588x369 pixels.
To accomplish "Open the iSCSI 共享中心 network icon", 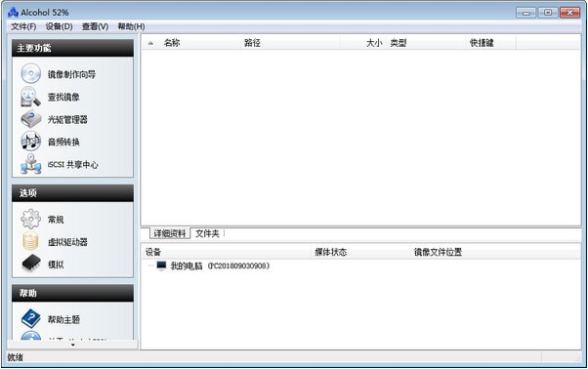I will click(x=30, y=164).
